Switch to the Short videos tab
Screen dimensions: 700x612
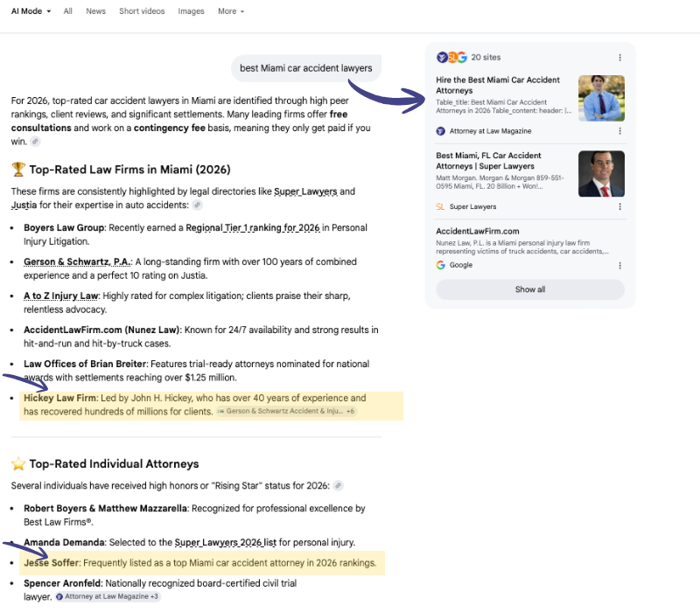[142, 11]
